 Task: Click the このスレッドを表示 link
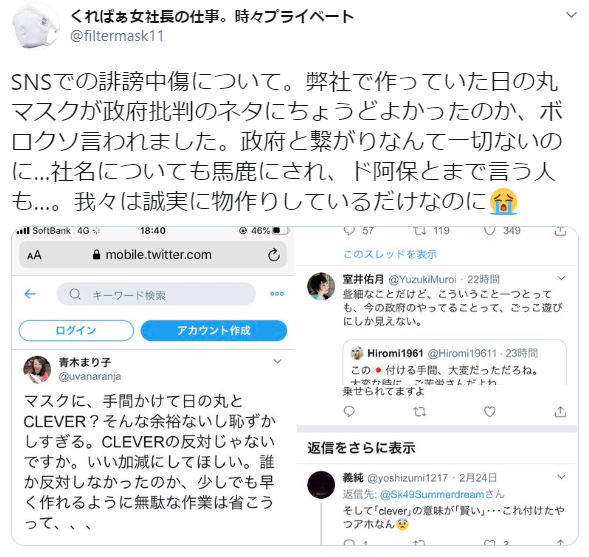390,254
